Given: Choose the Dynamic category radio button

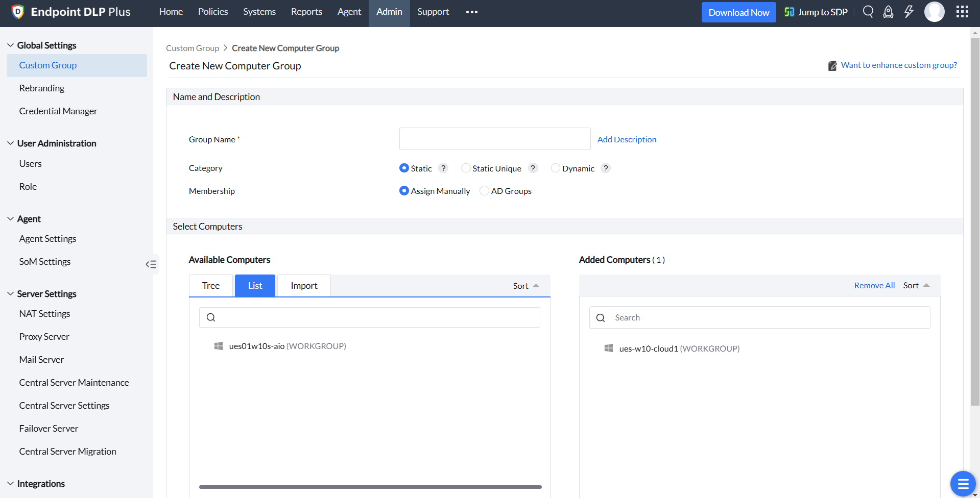Looking at the screenshot, I should [555, 168].
